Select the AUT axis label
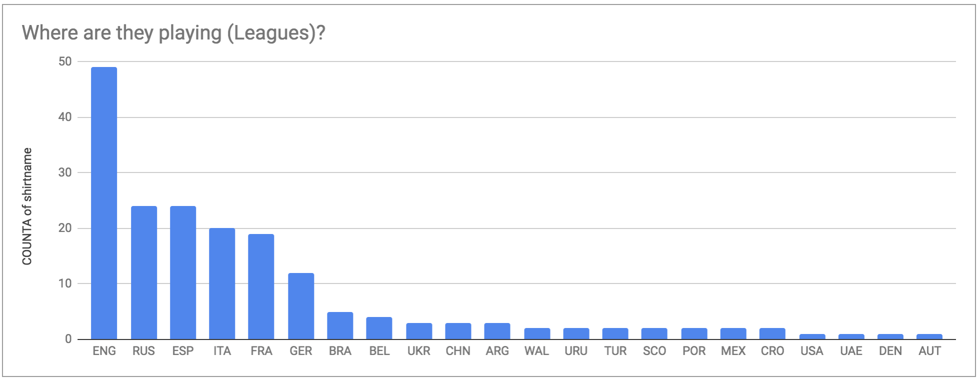This screenshot has width=980, height=379. pos(930,351)
